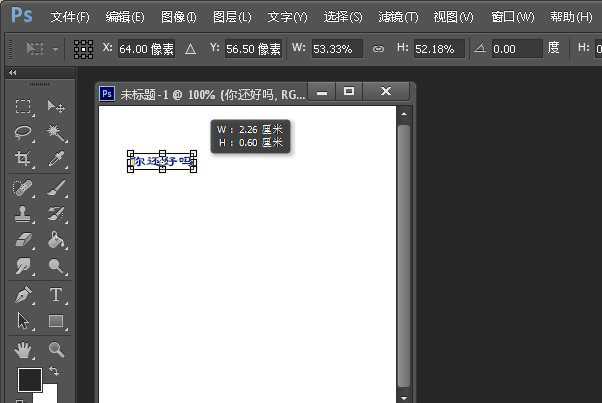Select the Eyedropper tool

[56, 159]
